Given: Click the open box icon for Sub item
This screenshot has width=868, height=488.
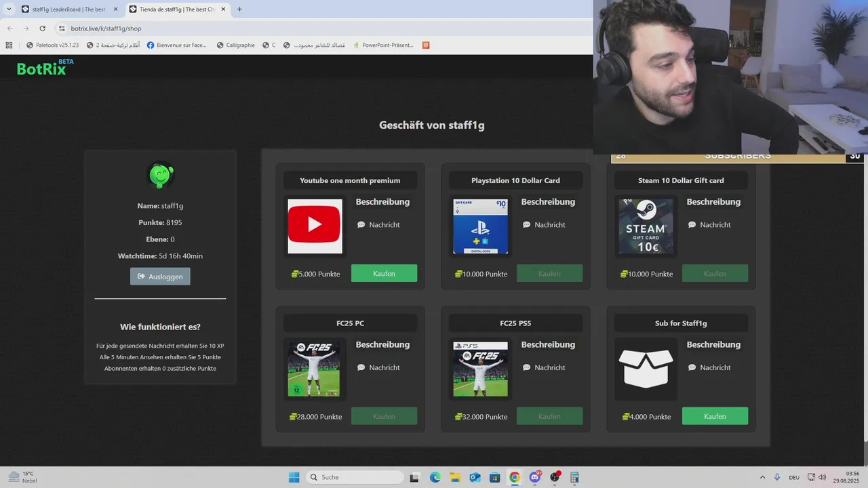Looking at the screenshot, I should click(x=646, y=369).
